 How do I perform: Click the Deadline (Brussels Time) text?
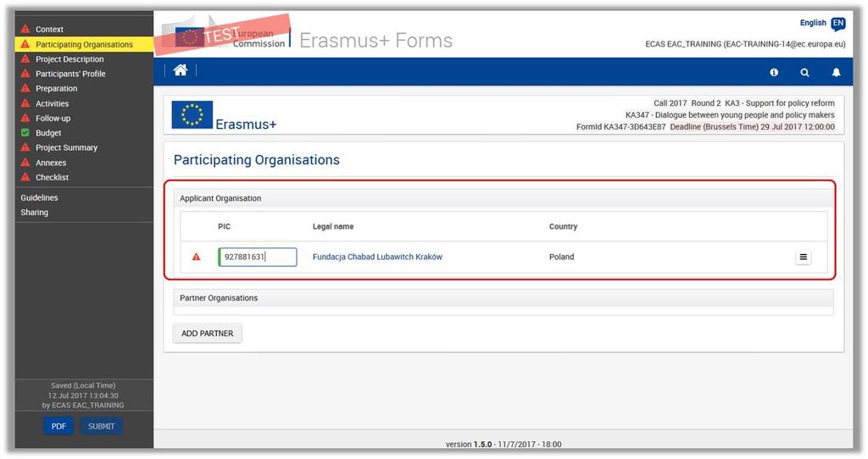point(753,127)
